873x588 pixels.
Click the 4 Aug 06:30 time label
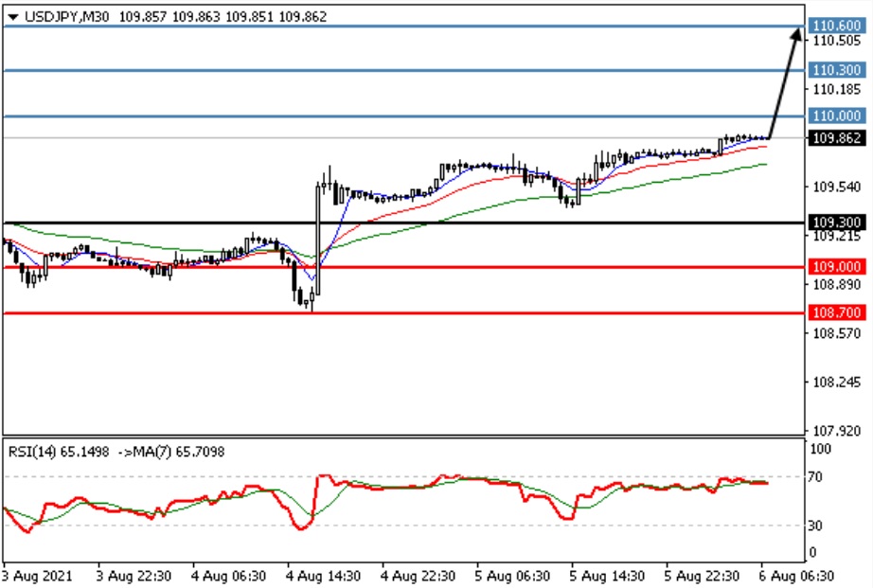[229, 575]
